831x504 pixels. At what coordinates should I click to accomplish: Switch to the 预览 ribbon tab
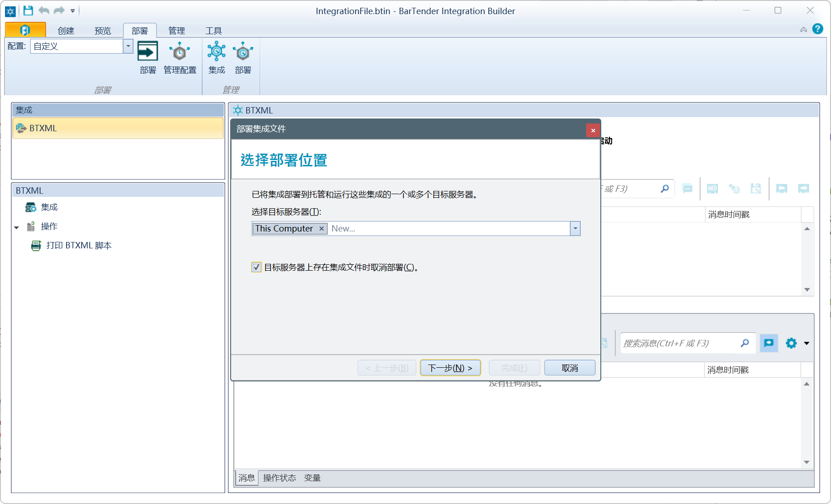click(x=103, y=31)
